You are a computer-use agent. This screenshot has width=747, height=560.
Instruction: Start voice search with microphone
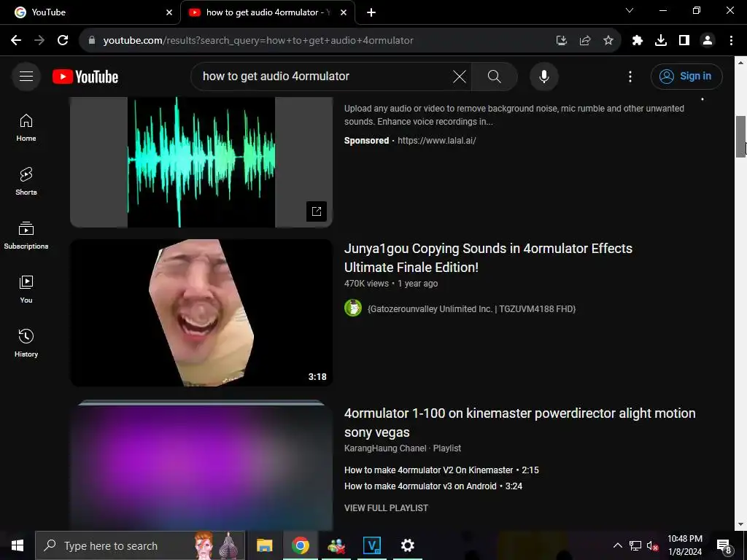543,76
